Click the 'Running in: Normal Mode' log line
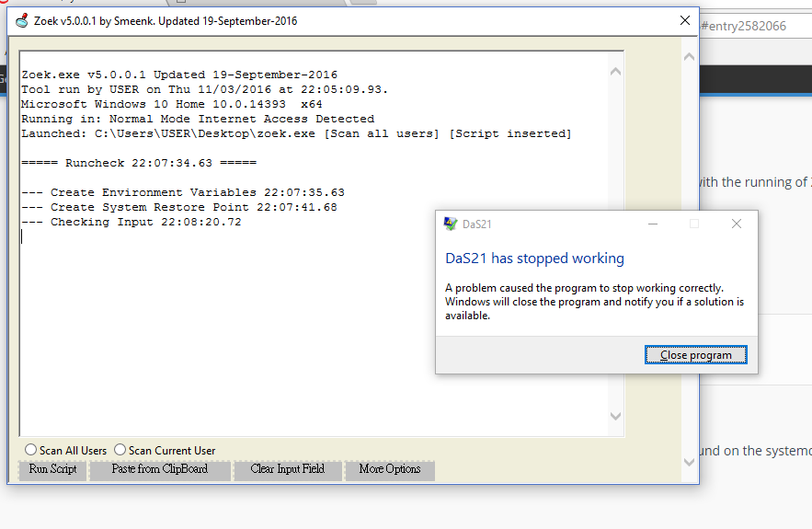This screenshot has height=529, width=812. point(198,119)
